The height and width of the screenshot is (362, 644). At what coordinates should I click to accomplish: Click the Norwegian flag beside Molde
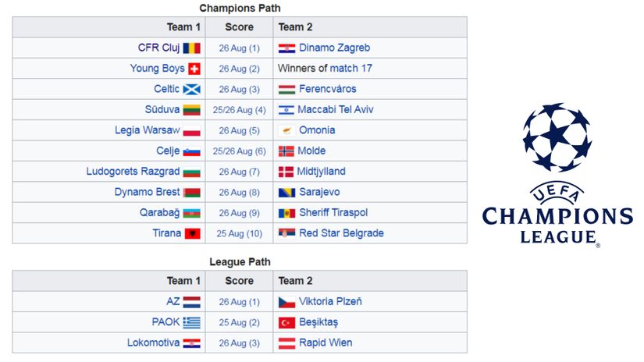[286, 151]
